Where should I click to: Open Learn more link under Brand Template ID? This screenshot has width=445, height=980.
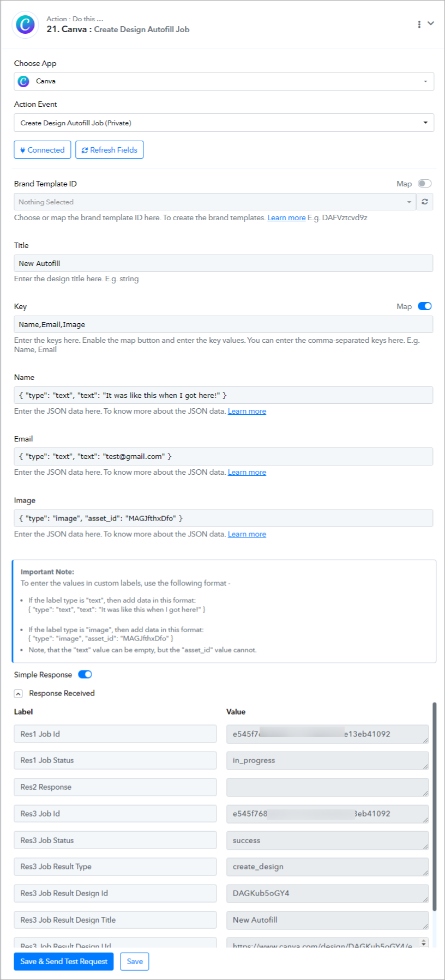pos(286,217)
